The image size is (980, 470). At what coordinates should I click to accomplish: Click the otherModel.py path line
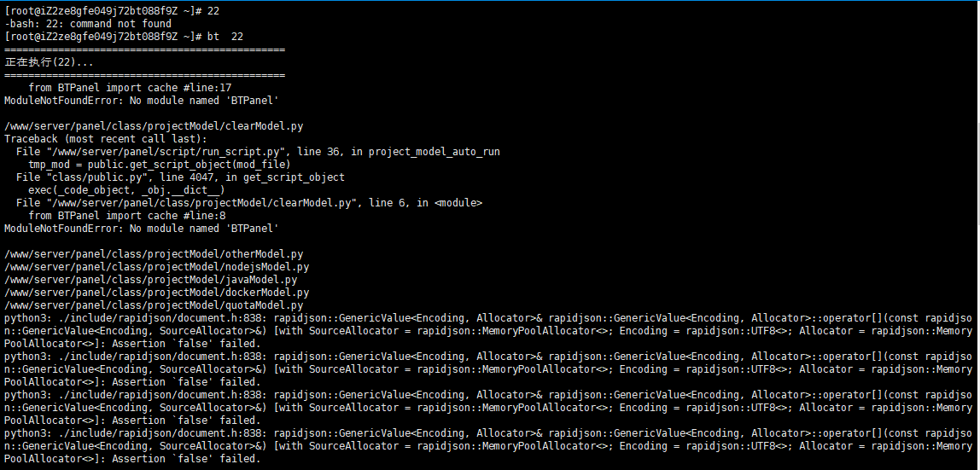pyautogui.click(x=154, y=254)
